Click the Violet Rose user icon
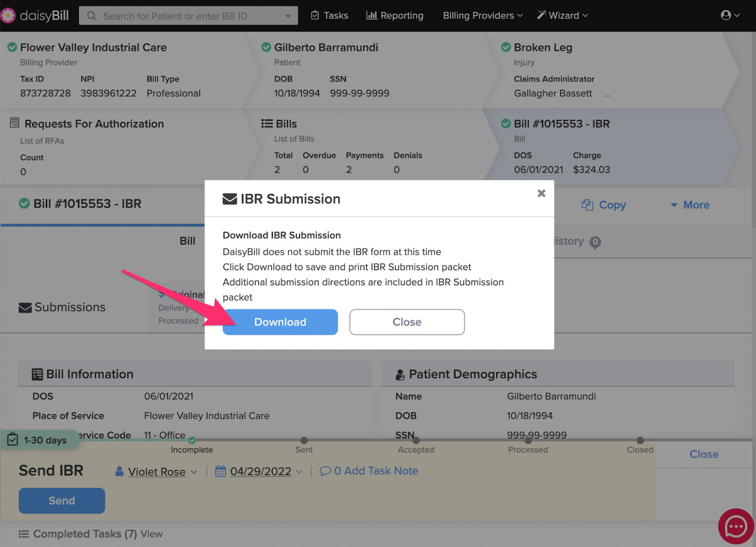 (120, 471)
